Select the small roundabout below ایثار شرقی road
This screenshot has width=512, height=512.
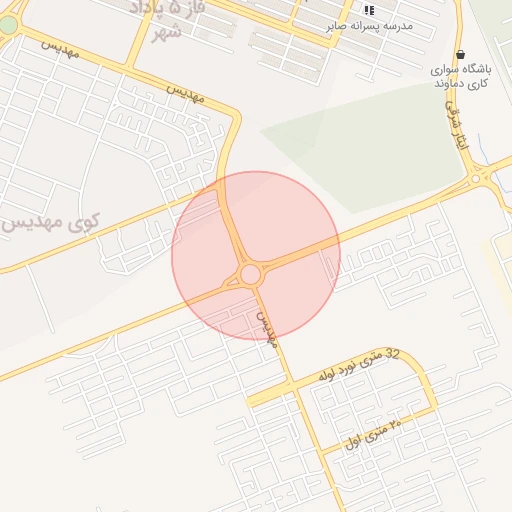pyautogui.click(x=476, y=179)
